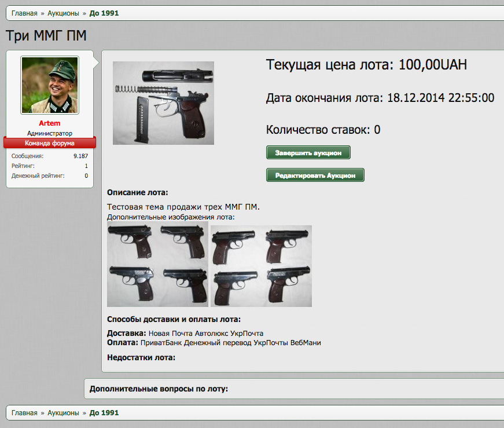Click Денежный рейтинг statistic in user panel
504x428 pixels.
[x=50, y=175]
